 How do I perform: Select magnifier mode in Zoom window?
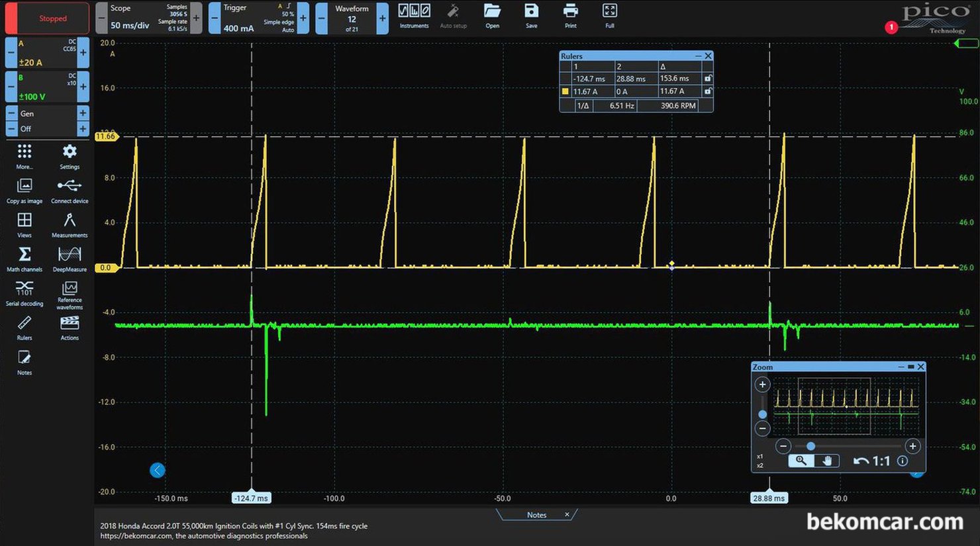click(801, 461)
